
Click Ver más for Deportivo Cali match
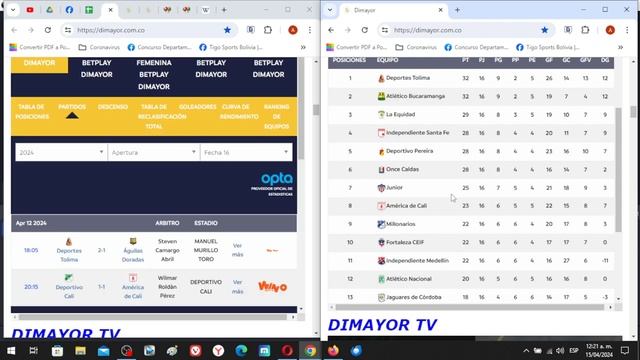238,287
